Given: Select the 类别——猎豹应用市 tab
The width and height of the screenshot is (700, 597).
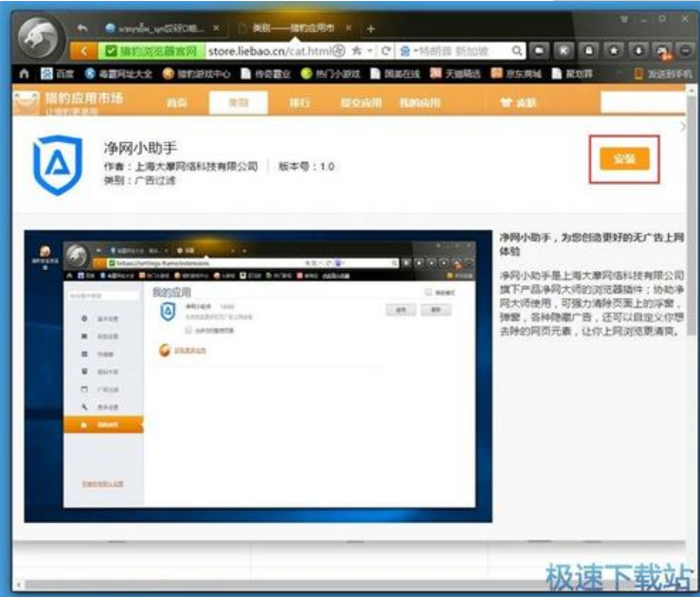Looking at the screenshot, I should (293, 28).
